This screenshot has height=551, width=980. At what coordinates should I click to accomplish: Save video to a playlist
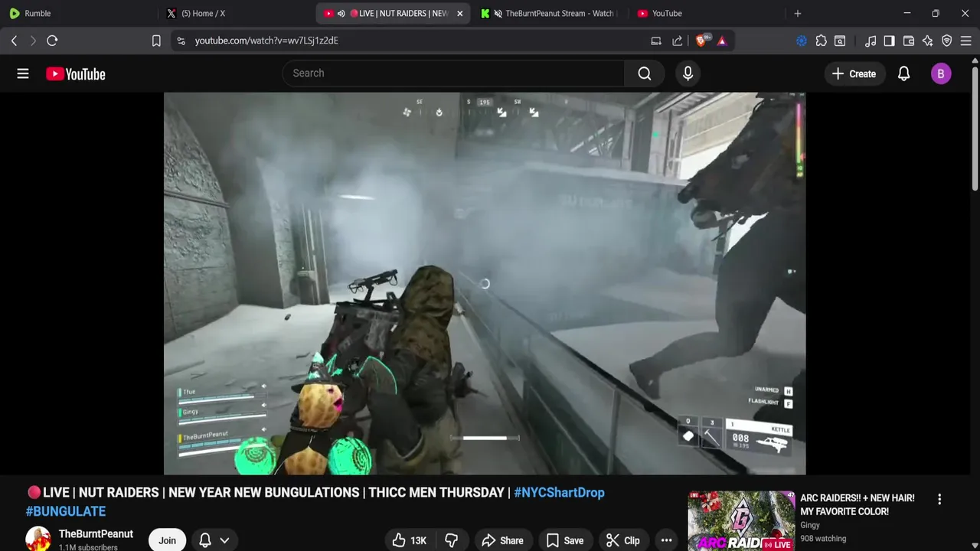pos(565,540)
